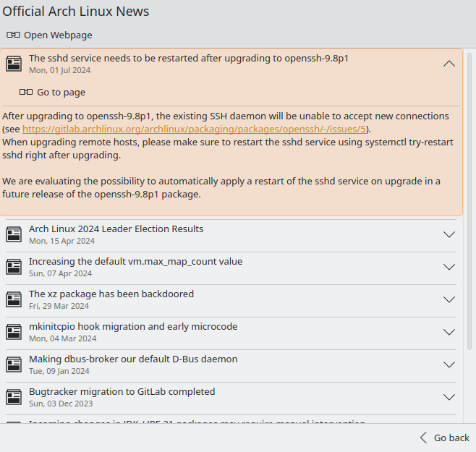
Task: Click news icon for mkinitcpio hook migration
Action: tap(14, 332)
